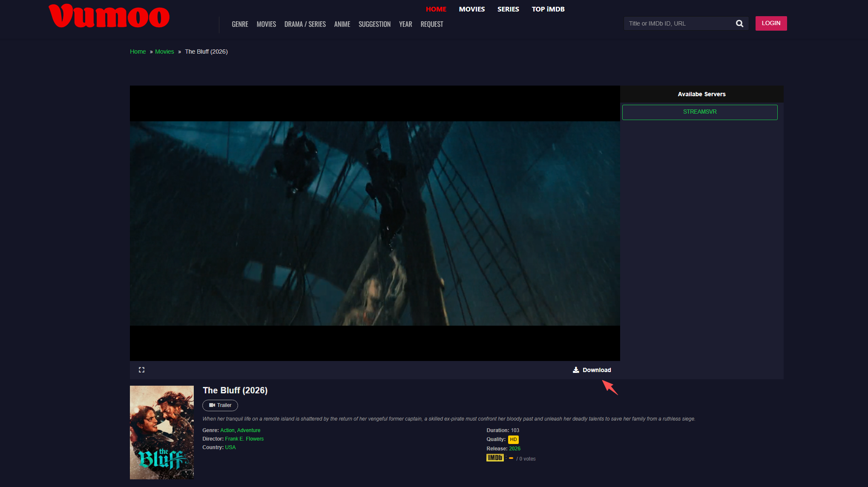Click the HD quality badge
Viewport: 868px width, 487px height.
coord(513,439)
